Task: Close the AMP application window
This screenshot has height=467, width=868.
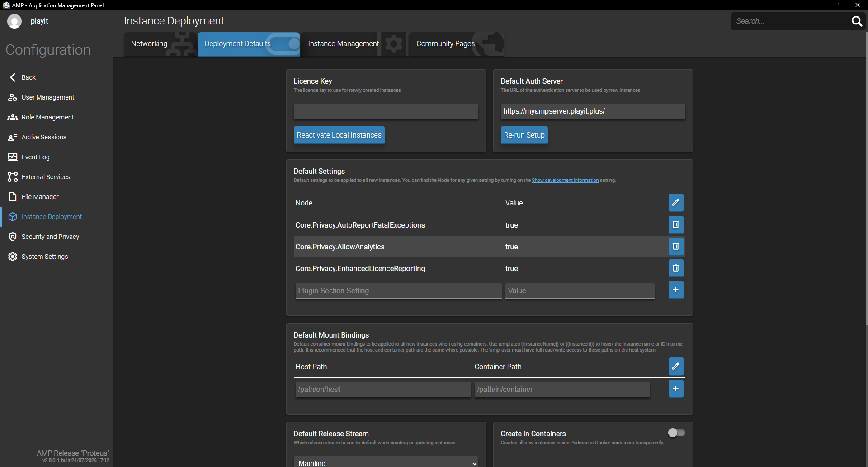Action: point(858,5)
